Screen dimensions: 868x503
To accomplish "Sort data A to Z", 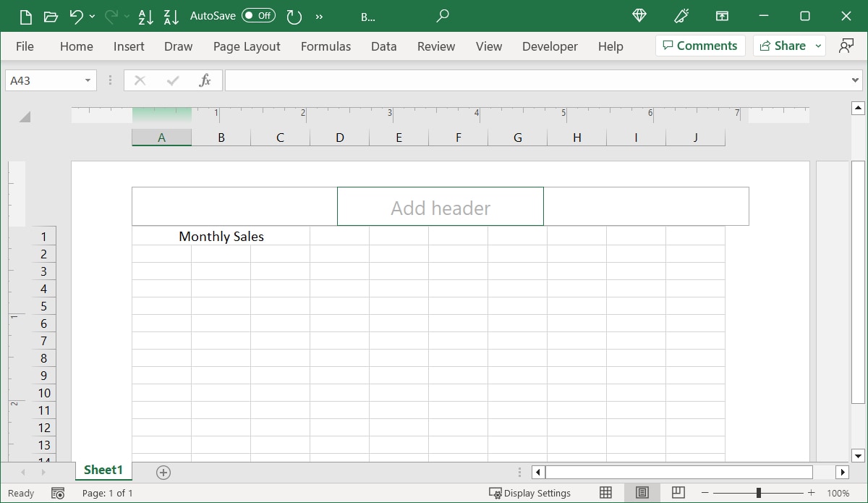I will (145, 16).
